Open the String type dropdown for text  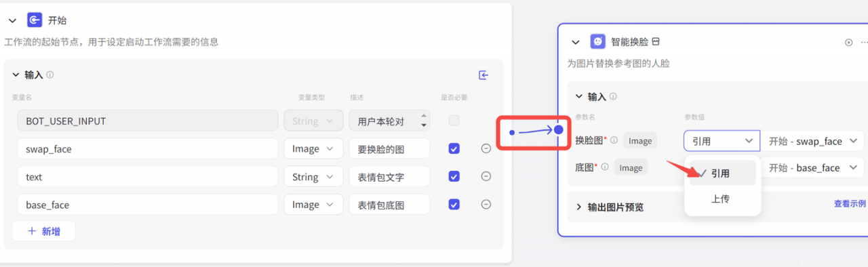(x=313, y=176)
